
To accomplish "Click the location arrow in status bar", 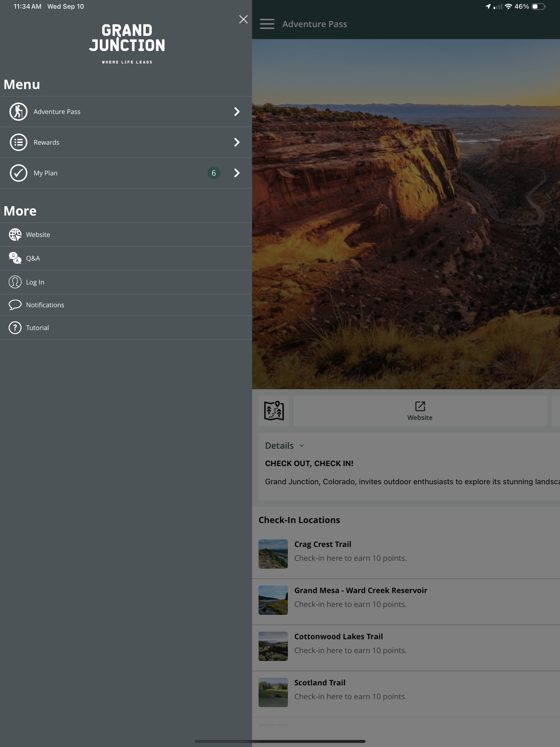I will (x=488, y=7).
